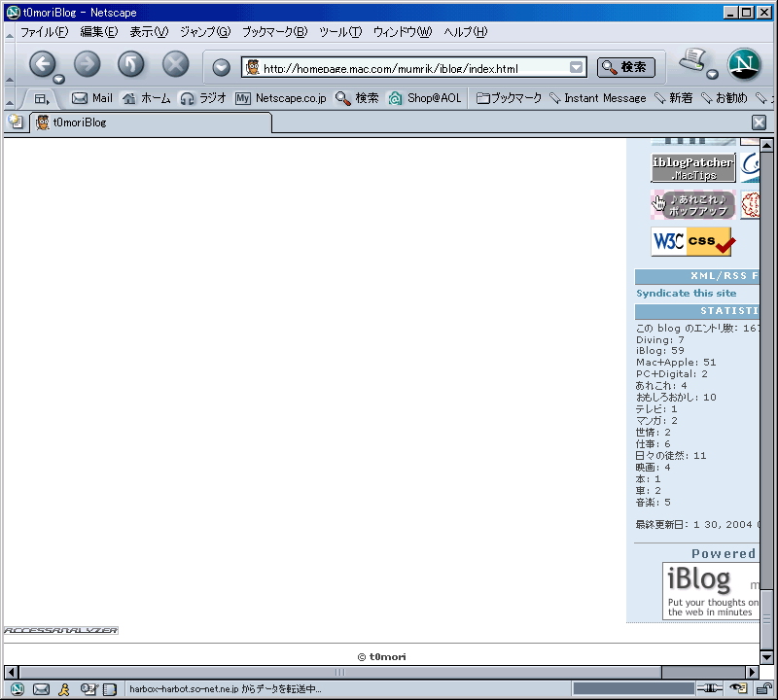Open the 編集(E) menu
Screen dimensions: 778x700
(99, 32)
